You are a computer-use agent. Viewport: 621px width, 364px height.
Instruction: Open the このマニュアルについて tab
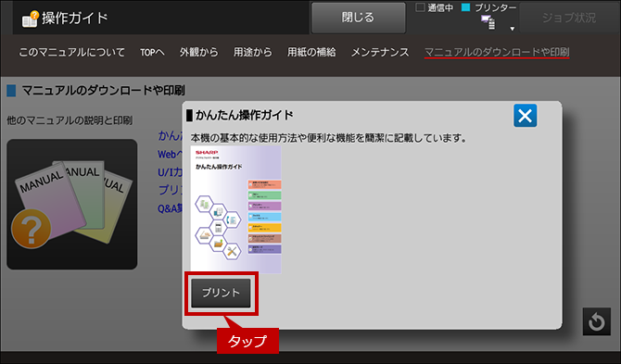coord(71,52)
